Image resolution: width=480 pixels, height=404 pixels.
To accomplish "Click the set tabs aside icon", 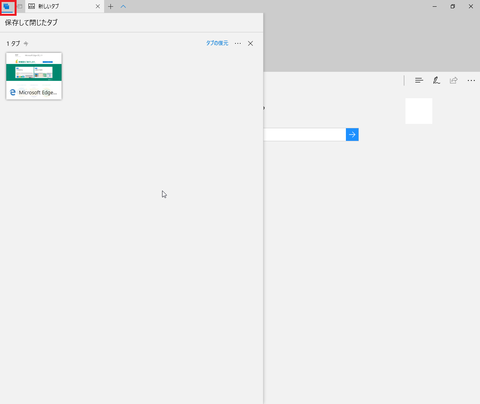I will pyautogui.click(x=20, y=6).
